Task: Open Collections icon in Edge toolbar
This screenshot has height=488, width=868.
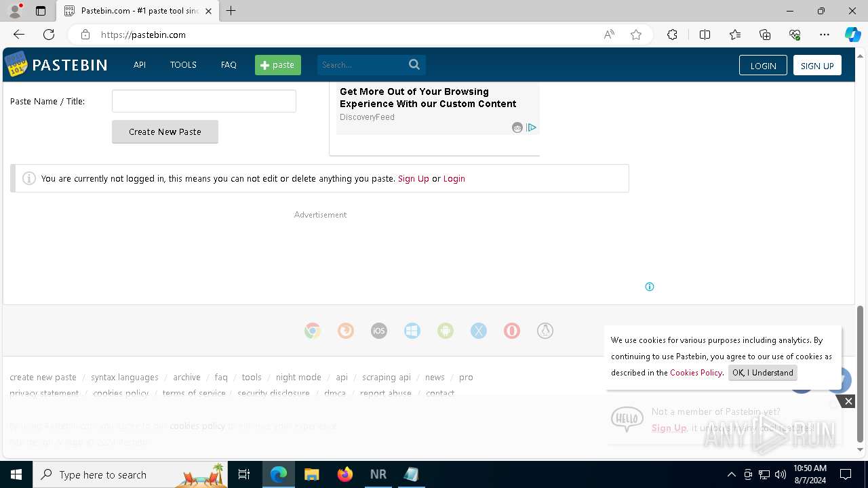Action: [765, 35]
